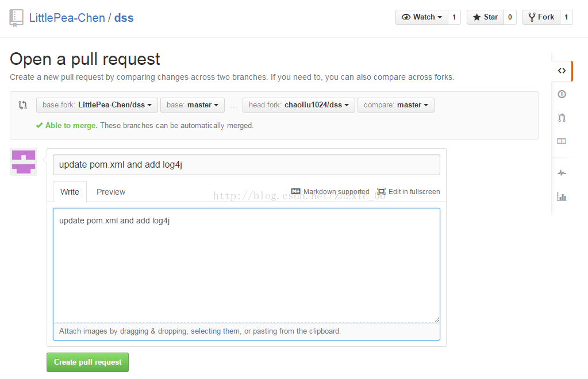
Task: Open the LittlePea-Chen owner link
Action: 67,18
